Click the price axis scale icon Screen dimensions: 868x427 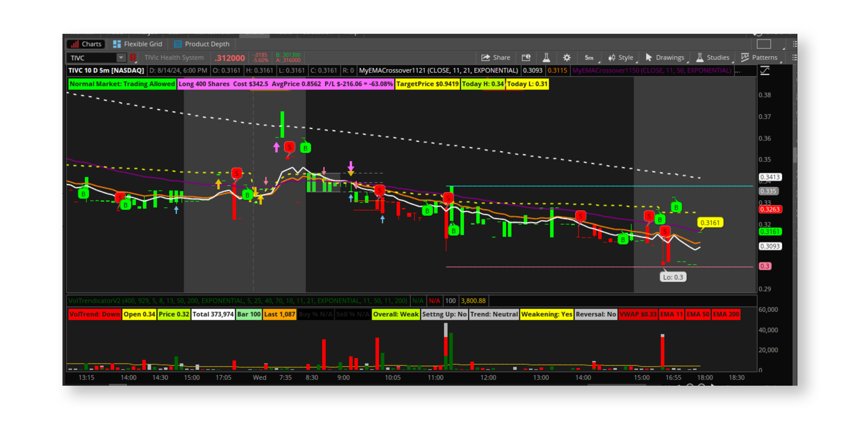[x=765, y=71]
